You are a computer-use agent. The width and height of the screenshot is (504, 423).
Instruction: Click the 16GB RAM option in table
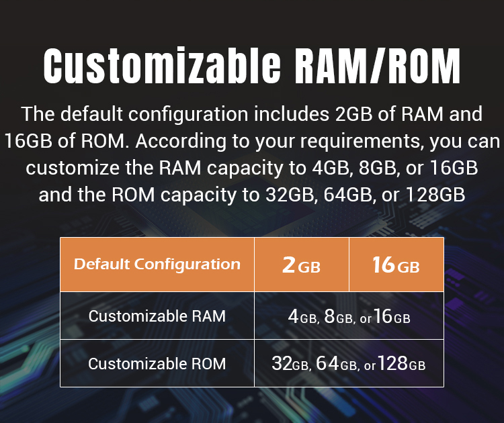392,316
